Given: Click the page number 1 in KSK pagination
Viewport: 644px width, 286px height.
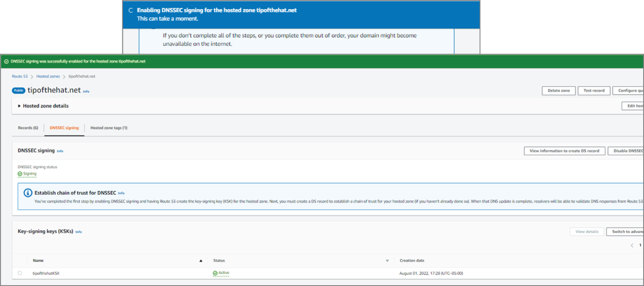Looking at the screenshot, I should (x=640, y=245).
